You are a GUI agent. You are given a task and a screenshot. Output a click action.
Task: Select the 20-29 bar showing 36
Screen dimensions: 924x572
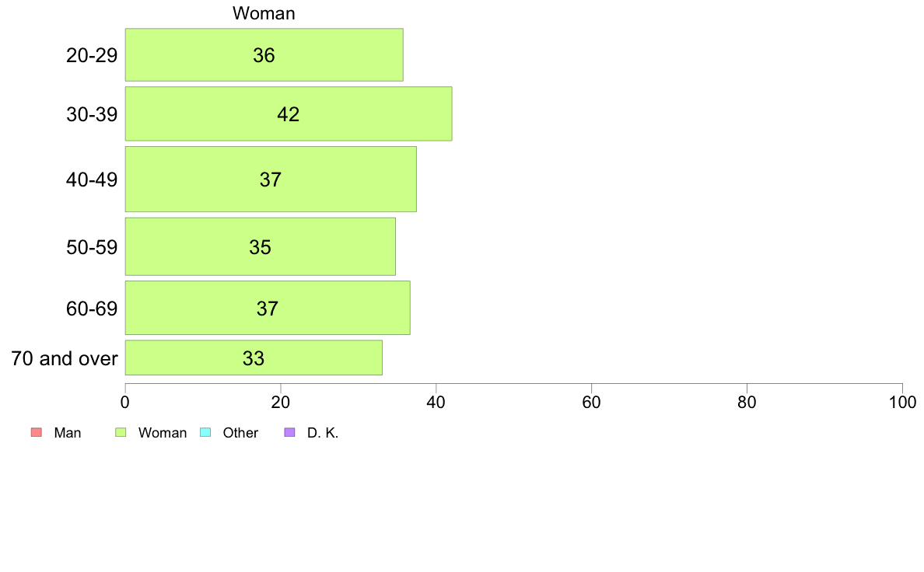point(264,54)
